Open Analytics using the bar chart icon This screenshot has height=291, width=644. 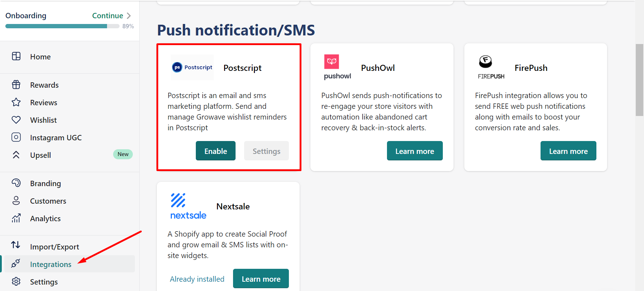16,218
